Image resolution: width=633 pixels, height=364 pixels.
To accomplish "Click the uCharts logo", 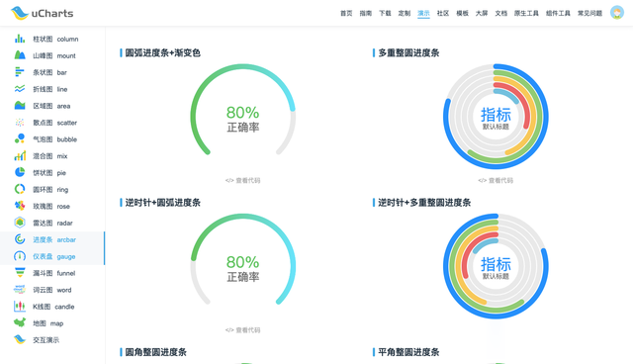I will tap(42, 13).
